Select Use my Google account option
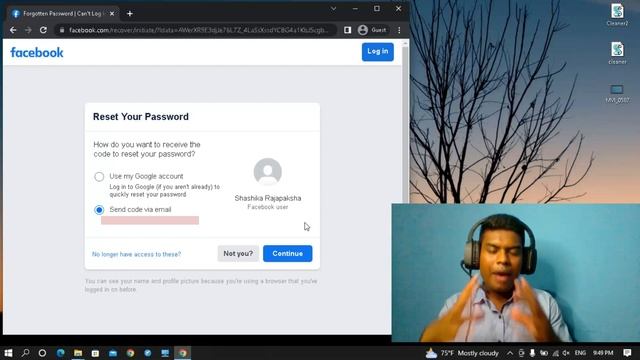Screen dimensions: 640x360 (x=99, y=177)
